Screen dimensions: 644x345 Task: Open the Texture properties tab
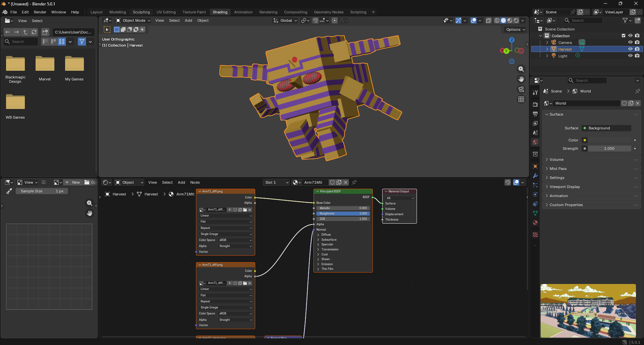click(x=535, y=235)
